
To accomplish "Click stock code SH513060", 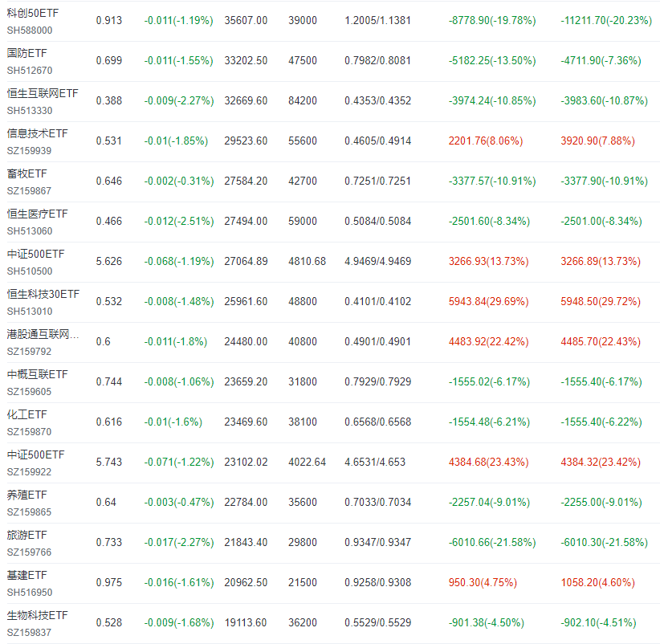I will click(30, 231).
